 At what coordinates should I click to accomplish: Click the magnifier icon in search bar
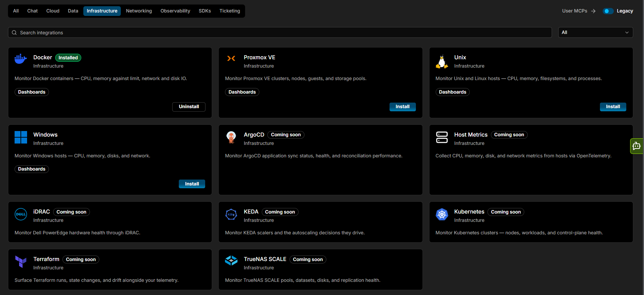click(14, 33)
